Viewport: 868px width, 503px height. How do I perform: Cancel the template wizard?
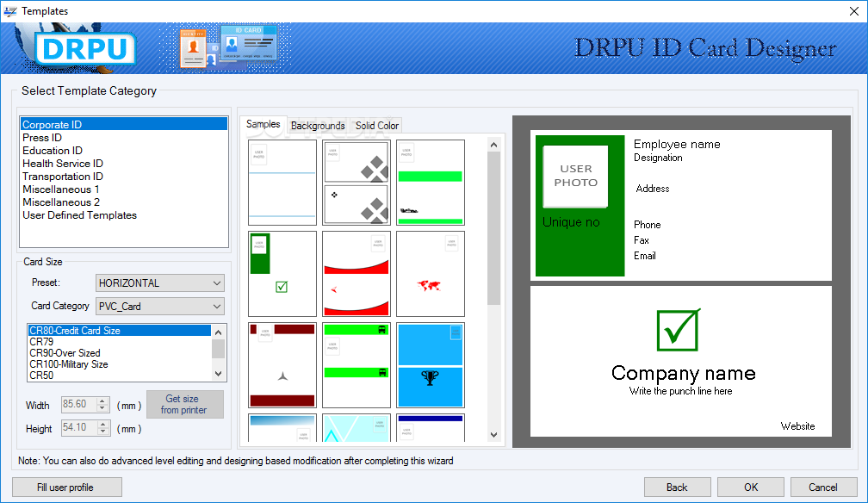[823, 487]
